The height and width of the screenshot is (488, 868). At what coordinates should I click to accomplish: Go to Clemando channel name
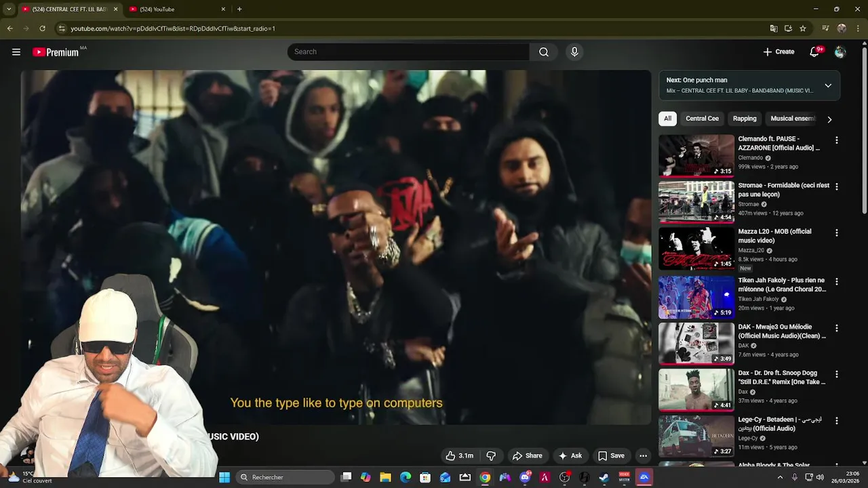(x=751, y=158)
